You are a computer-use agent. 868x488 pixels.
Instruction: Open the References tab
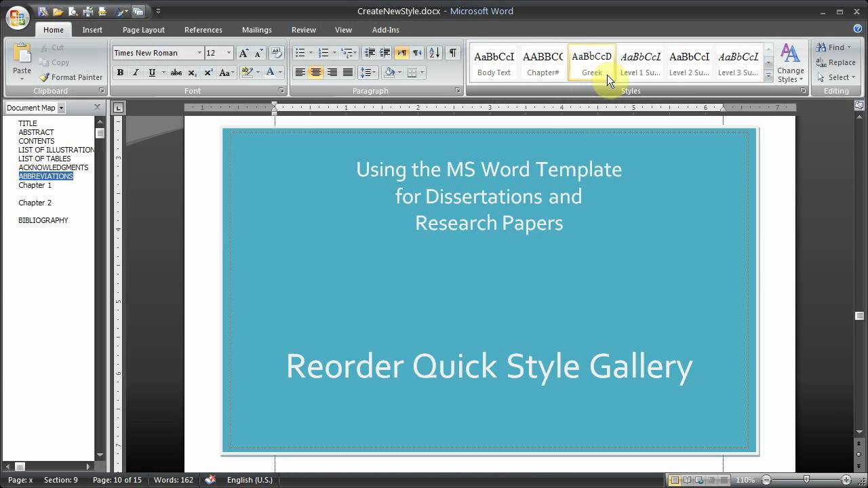(x=203, y=30)
